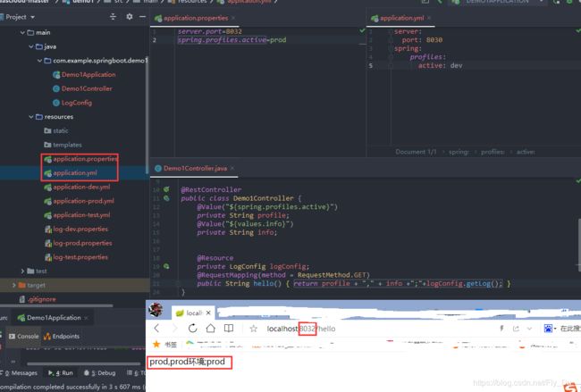The image size is (581, 392).
Task: Click the browser forward arrow
Action: 174,328
